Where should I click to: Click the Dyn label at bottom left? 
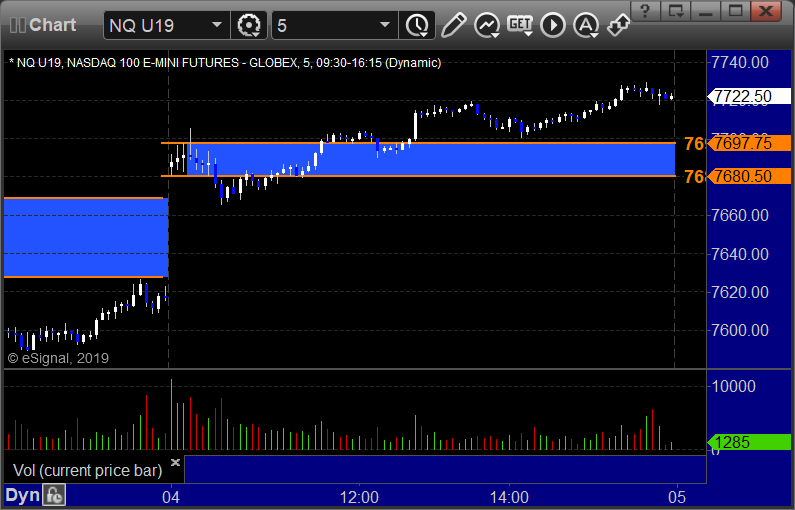(22, 495)
